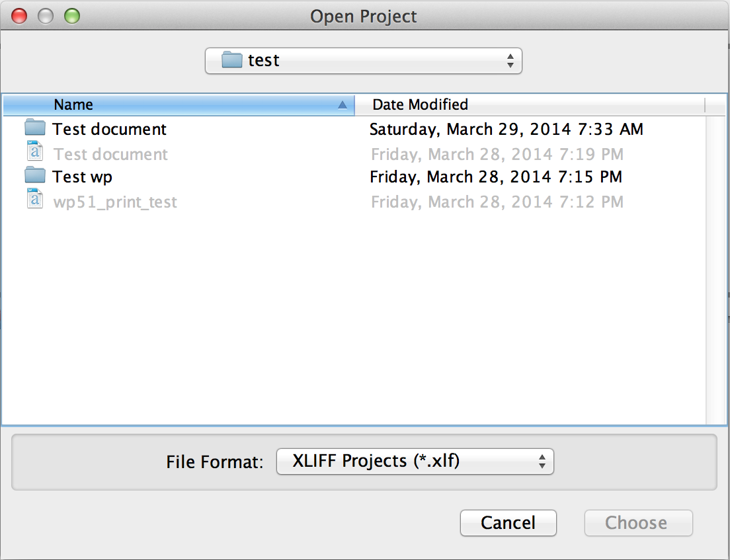Screen dimensions: 730x560
Task: Select the greyed Test document file name
Action: click(x=110, y=154)
